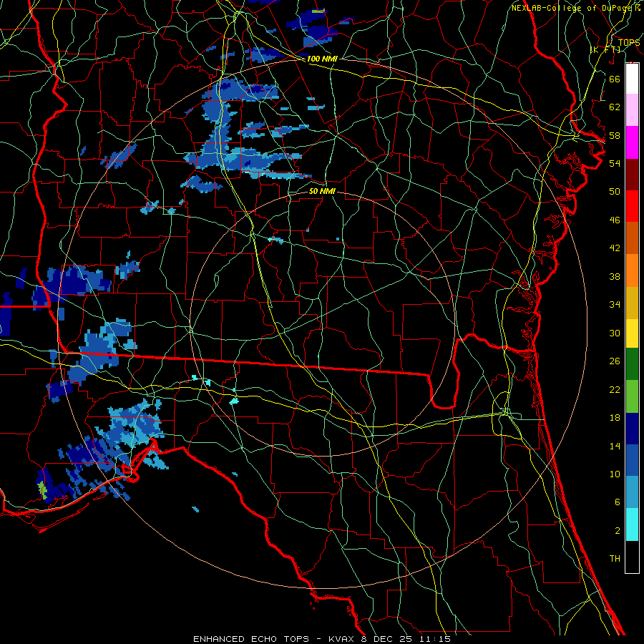Click the black TH swatch at legend bottom
Screen dimensions: 644x644
tap(632, 557)
